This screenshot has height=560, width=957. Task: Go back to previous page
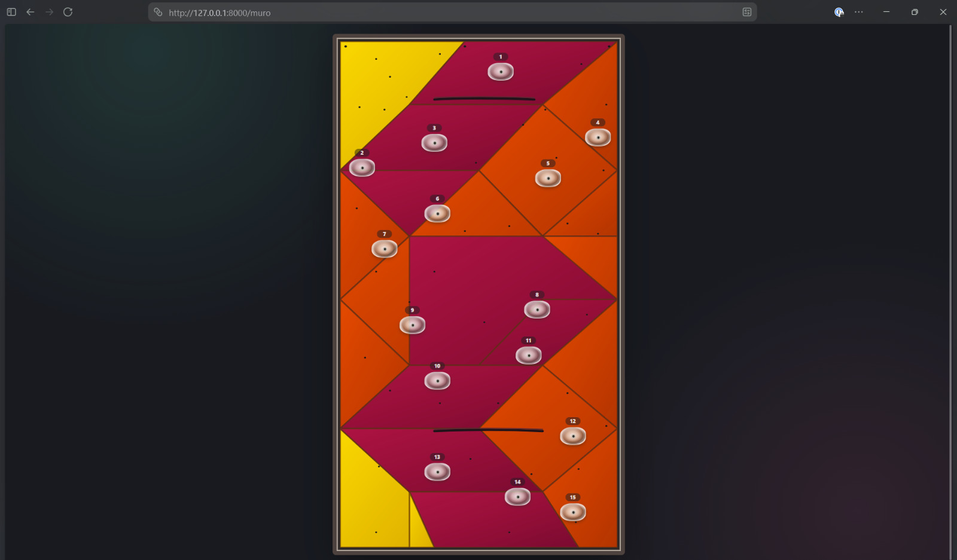[x=31, y=12]
